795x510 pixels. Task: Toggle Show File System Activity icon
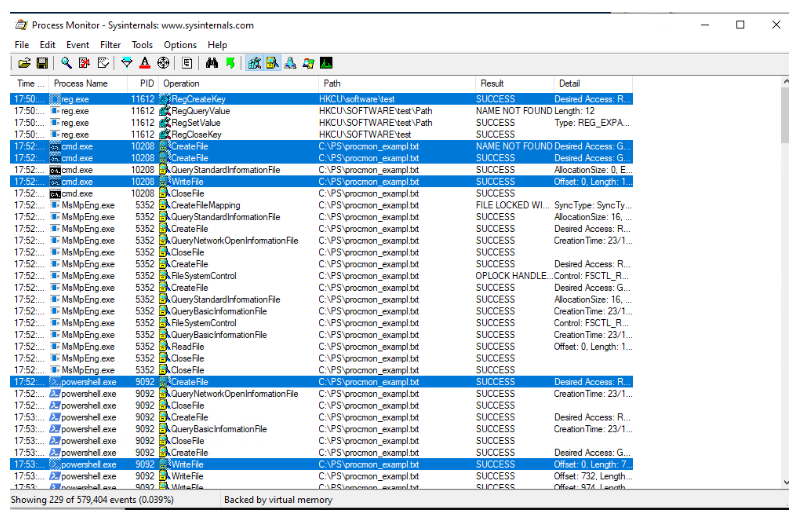click(x=272, y=63)
